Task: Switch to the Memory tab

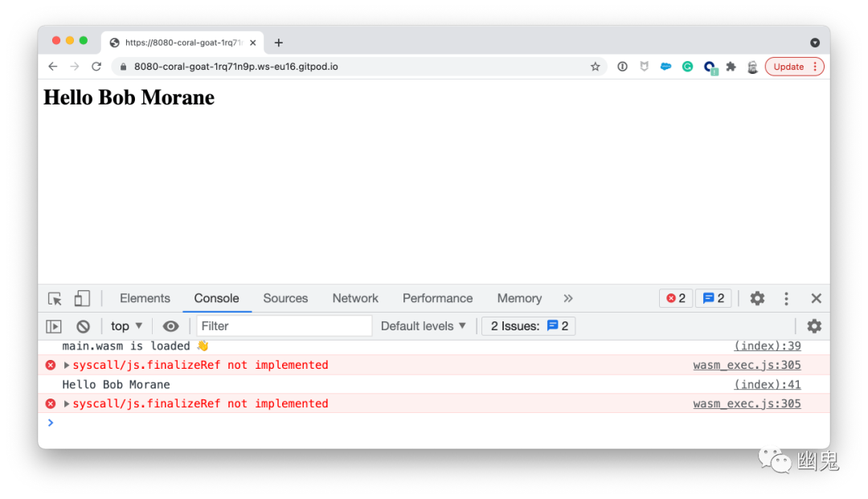Action: [x=519, y=298]
